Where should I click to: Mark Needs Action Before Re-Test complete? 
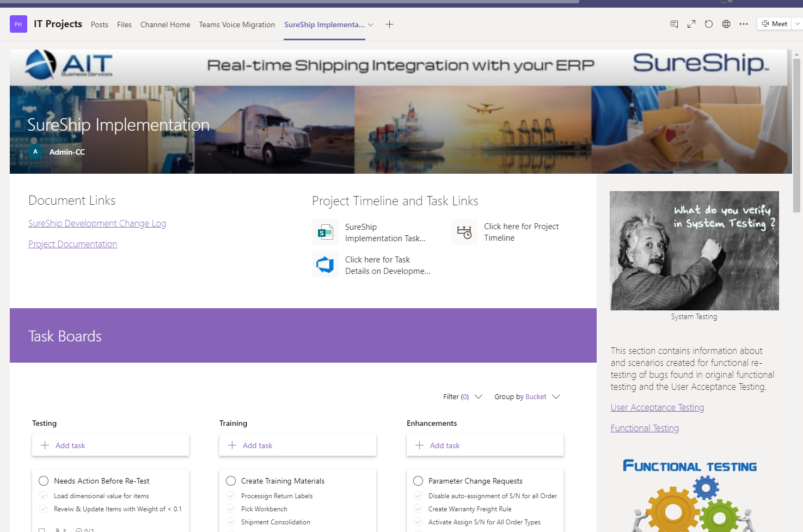[x=44, y=481]
